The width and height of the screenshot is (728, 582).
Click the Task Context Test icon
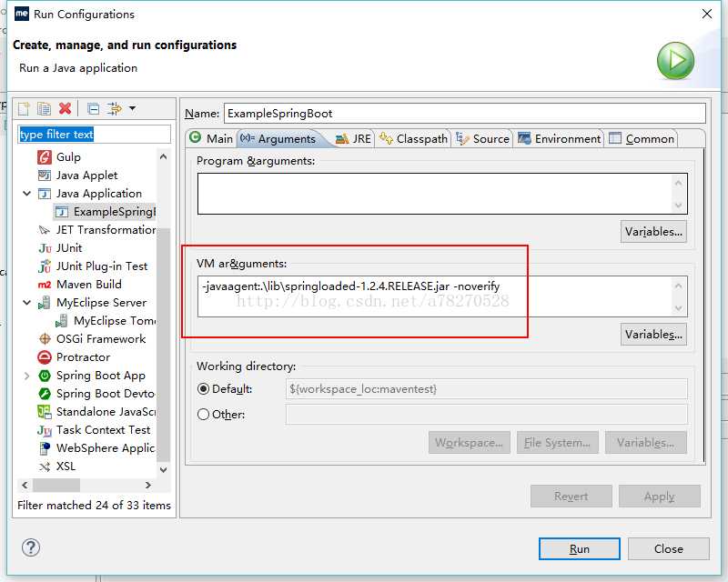(x=45, y=430)
